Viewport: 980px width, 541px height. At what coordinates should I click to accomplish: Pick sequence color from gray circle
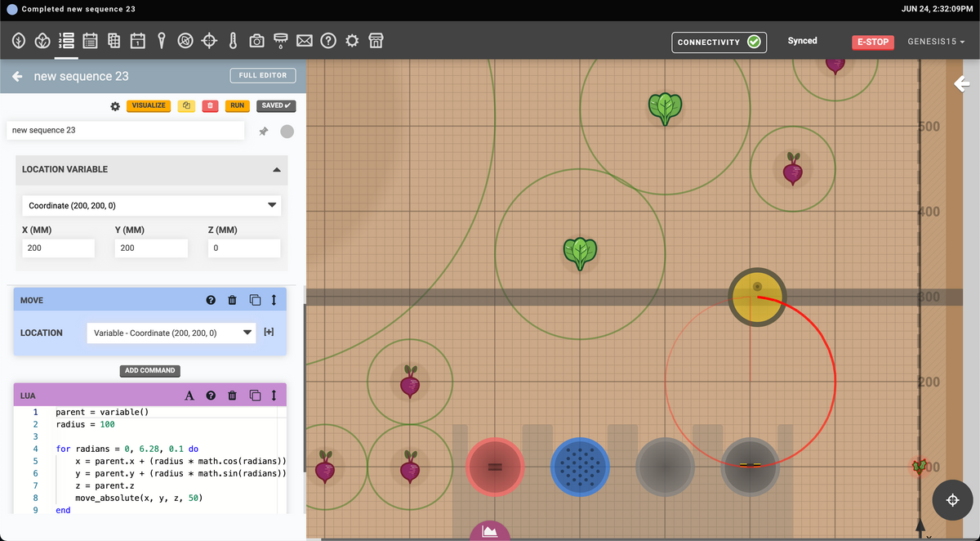287,132
